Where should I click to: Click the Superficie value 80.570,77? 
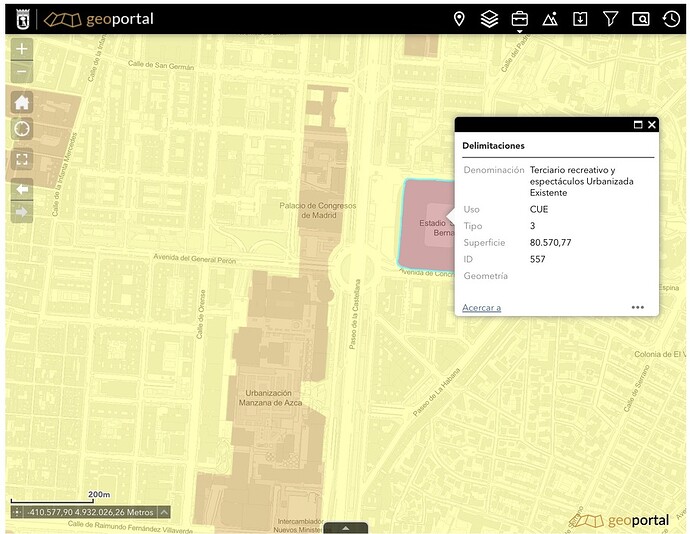(x=551, y=243)
